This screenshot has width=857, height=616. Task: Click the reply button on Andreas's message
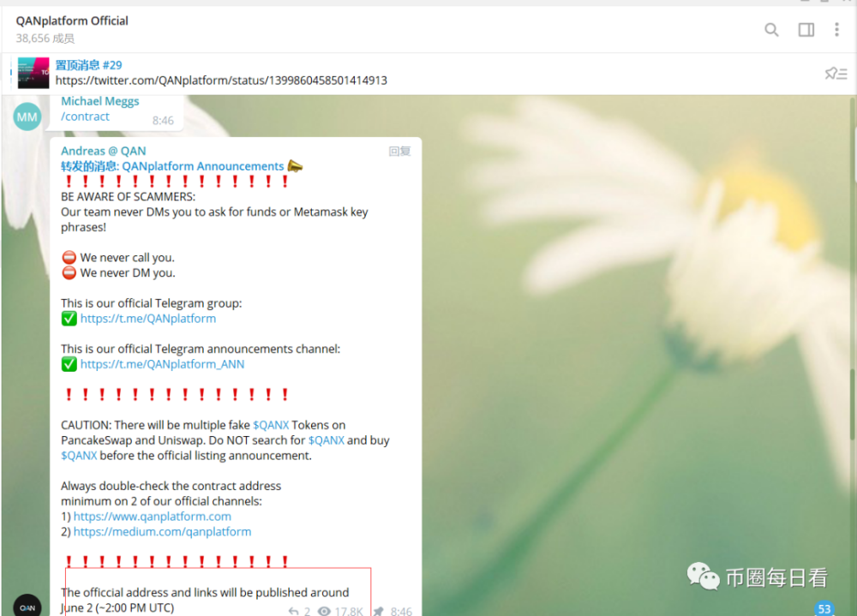pos(399,152)
